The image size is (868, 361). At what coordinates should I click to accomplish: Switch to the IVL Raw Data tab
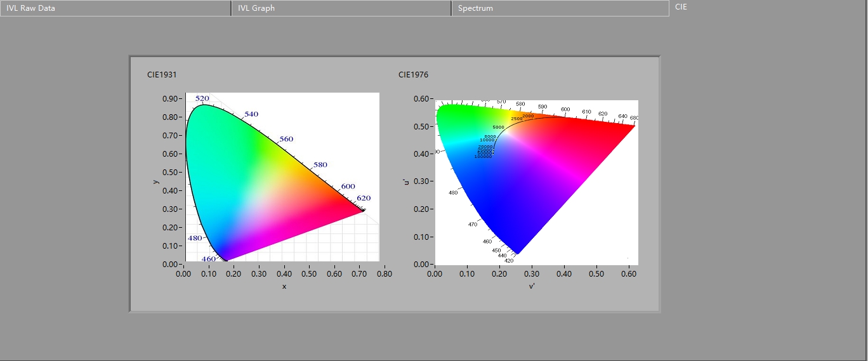(x=115, y=8)
